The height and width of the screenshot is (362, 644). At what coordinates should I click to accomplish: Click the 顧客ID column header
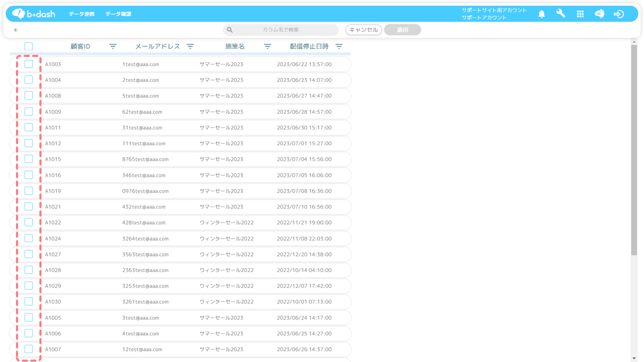(80, 47)
